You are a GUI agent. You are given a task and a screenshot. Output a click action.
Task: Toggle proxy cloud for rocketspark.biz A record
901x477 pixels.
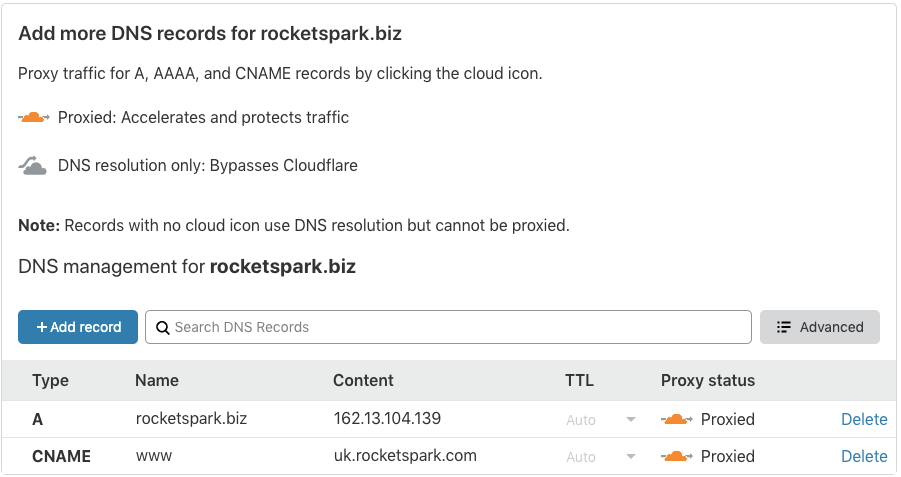tap(677, 420)
